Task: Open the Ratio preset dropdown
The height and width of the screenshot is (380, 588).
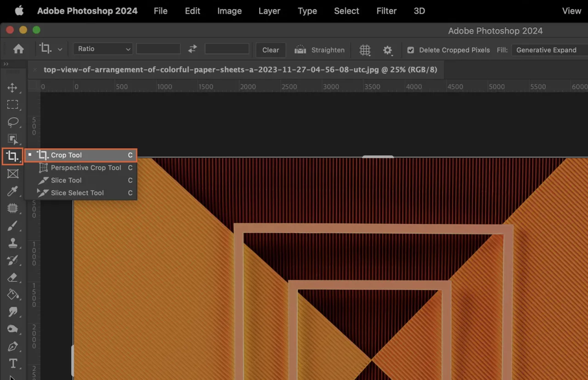Action: pos(102,49)
